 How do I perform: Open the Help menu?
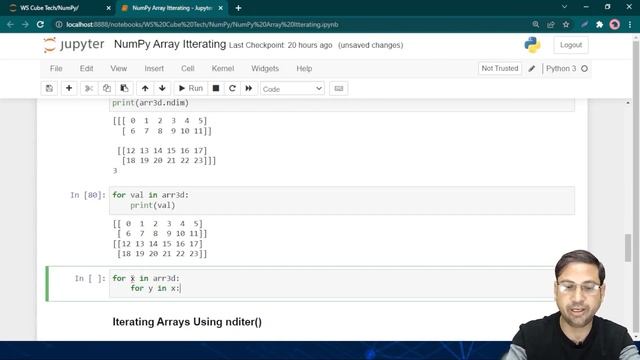tap(304, 69)
